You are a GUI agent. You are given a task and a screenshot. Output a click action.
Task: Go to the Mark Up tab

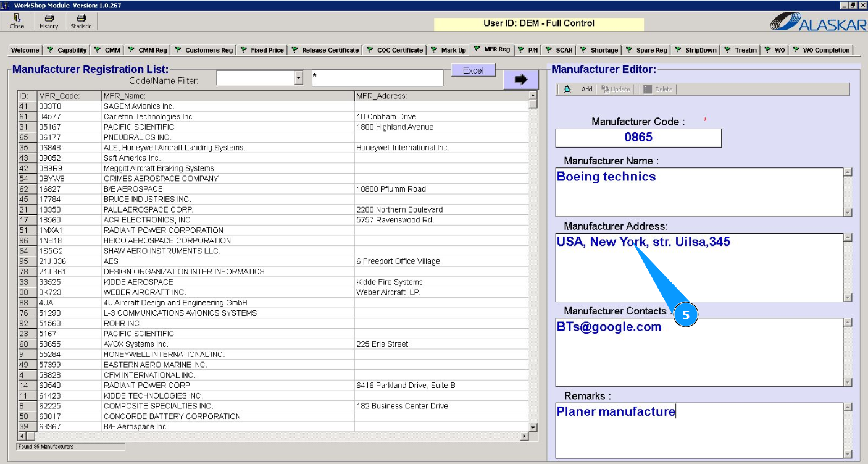coord(448,50)
